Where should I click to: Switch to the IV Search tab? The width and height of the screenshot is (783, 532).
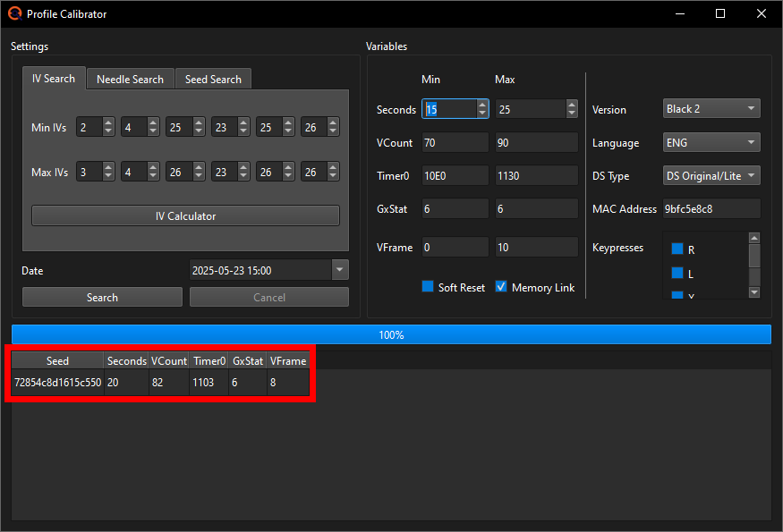pyautogui.click(x=54, y=79)
